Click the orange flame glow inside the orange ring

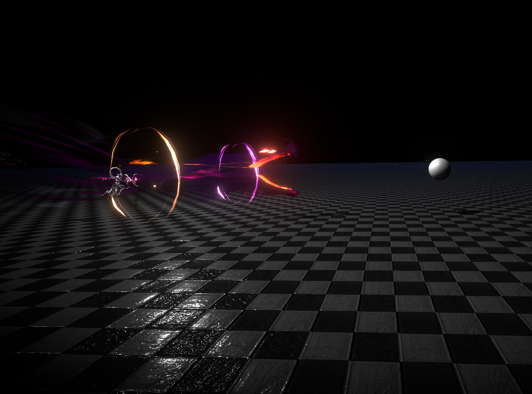coord(141,162)
